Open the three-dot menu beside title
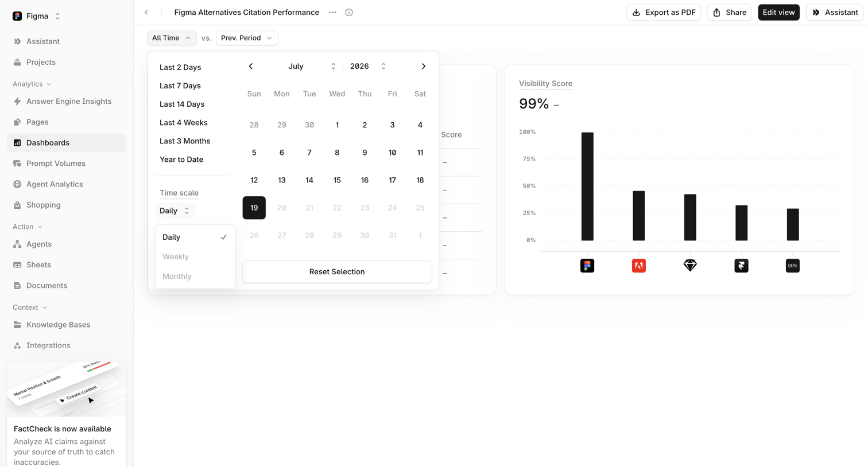This screenshot has height=467, width=868. point(333,13)
